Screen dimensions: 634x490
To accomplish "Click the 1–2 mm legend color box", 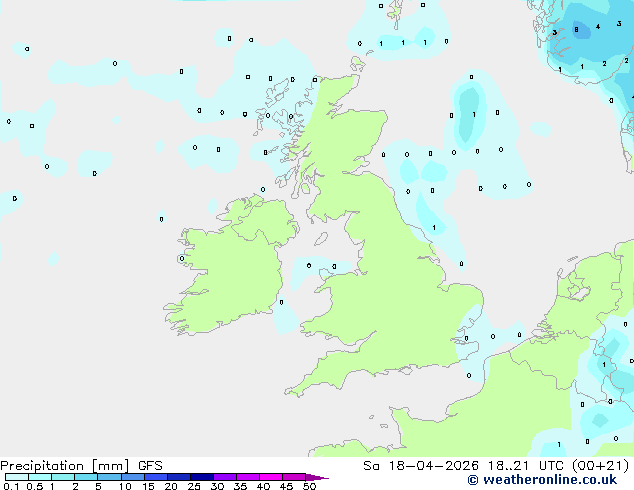I will pos(63,477).
